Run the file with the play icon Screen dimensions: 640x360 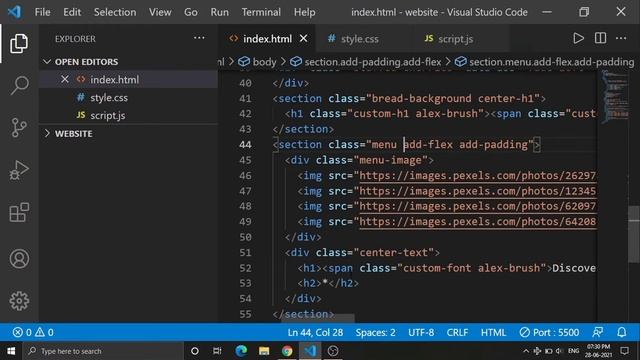[x=578, y=38]
